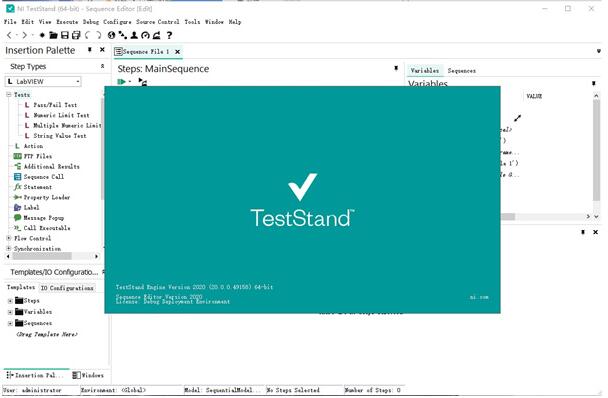Viewport: 608px width, 398px height.
Task: Expand the Synchronization tree node
Action: pyautogui.click(x=9, y=249)
